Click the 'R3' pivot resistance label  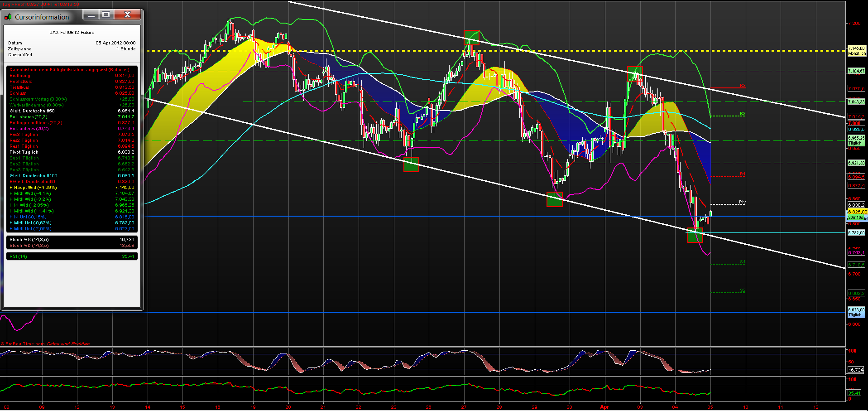point(743,86)
